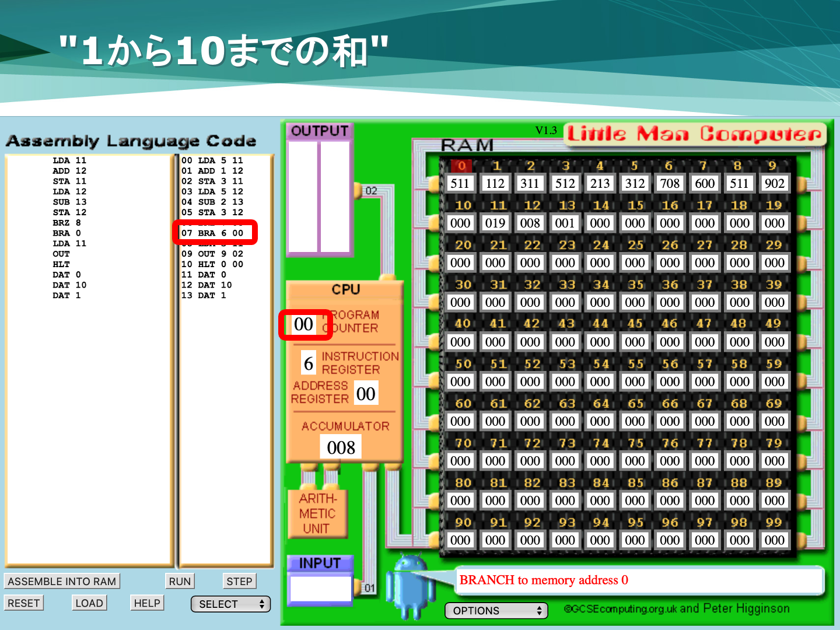840x630 pixels.
Task: Click inside the INPUT text box
Action: tap(320, 588)
